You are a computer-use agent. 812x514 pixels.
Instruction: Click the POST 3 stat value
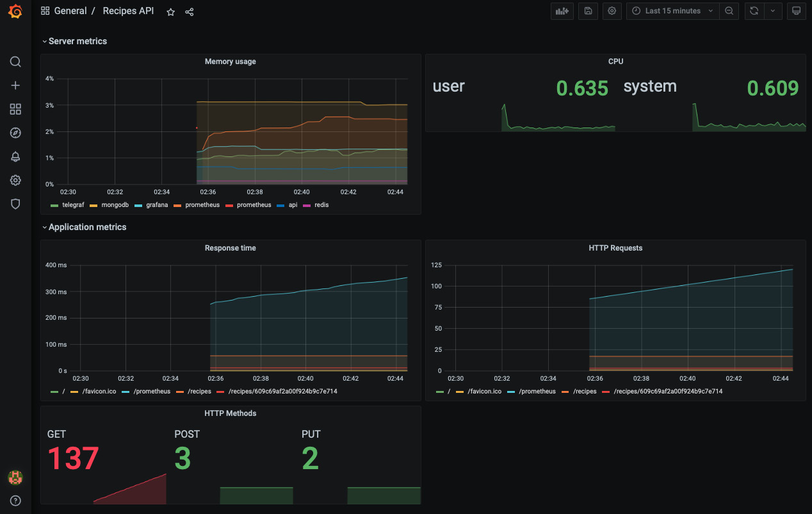tap(183, 459)
